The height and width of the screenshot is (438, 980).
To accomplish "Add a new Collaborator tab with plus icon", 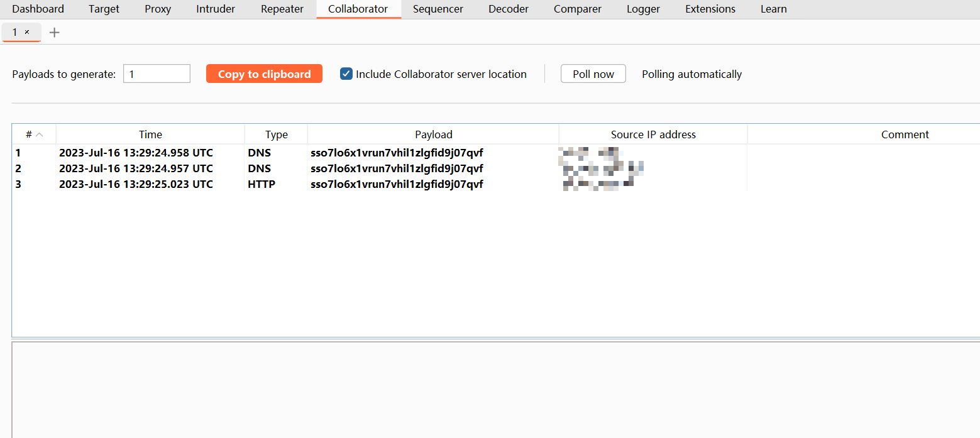I will tap(55, 32).
